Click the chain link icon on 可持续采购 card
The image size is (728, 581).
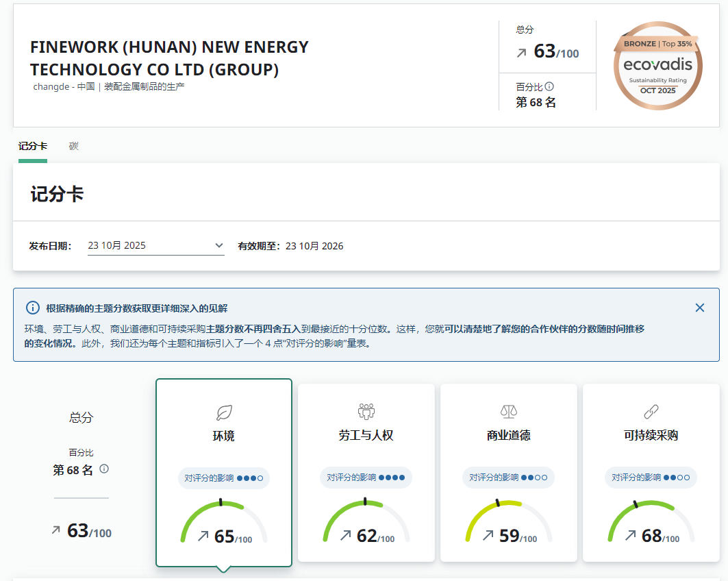(x=651, y=412)
